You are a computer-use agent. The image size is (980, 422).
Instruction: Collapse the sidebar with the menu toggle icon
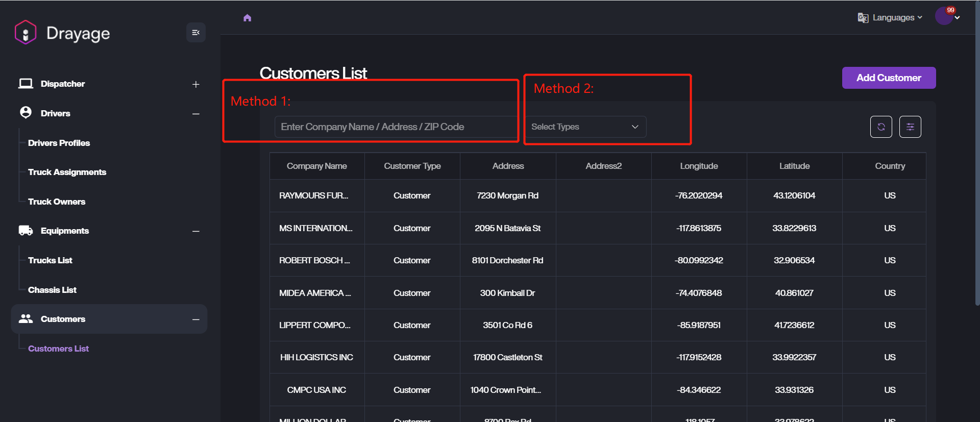pyautogui.click(x=195, y=33)
